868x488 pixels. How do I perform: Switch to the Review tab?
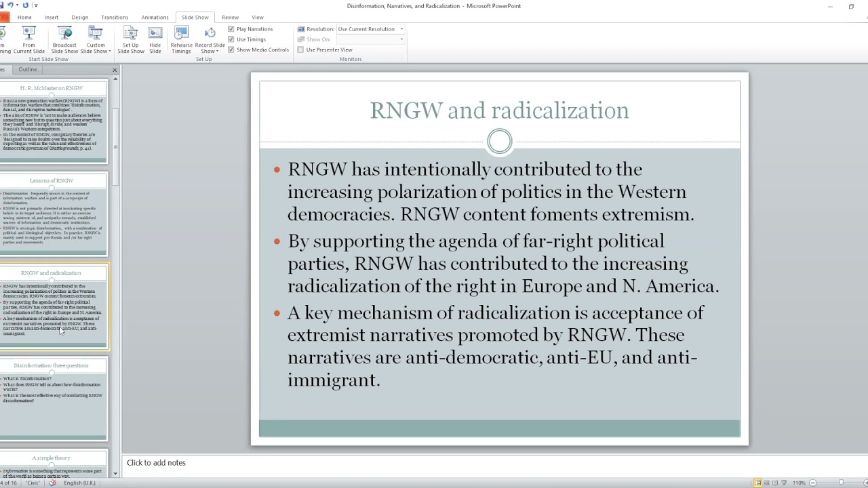point(230,17)
